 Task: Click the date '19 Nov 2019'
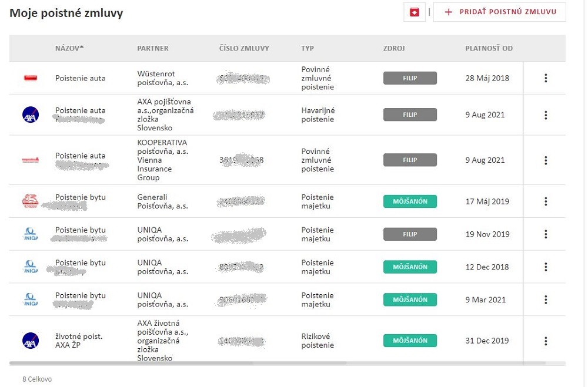tap(487, 234)
